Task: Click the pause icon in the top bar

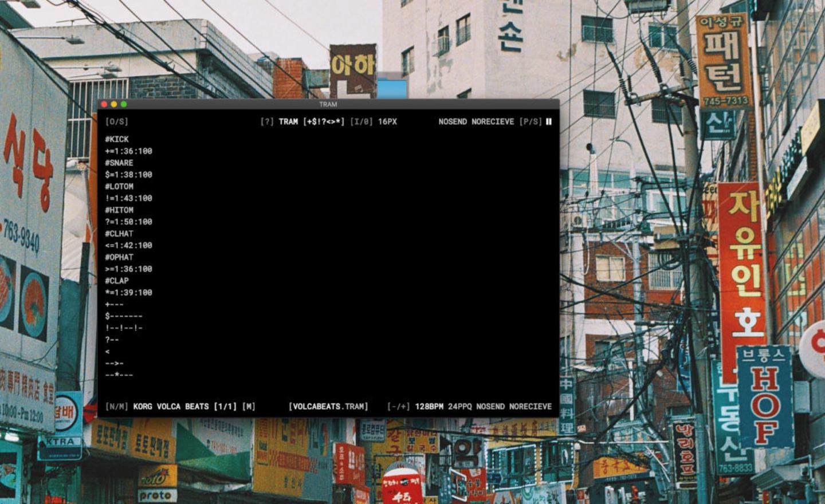Action: click(x=548, y=121)
